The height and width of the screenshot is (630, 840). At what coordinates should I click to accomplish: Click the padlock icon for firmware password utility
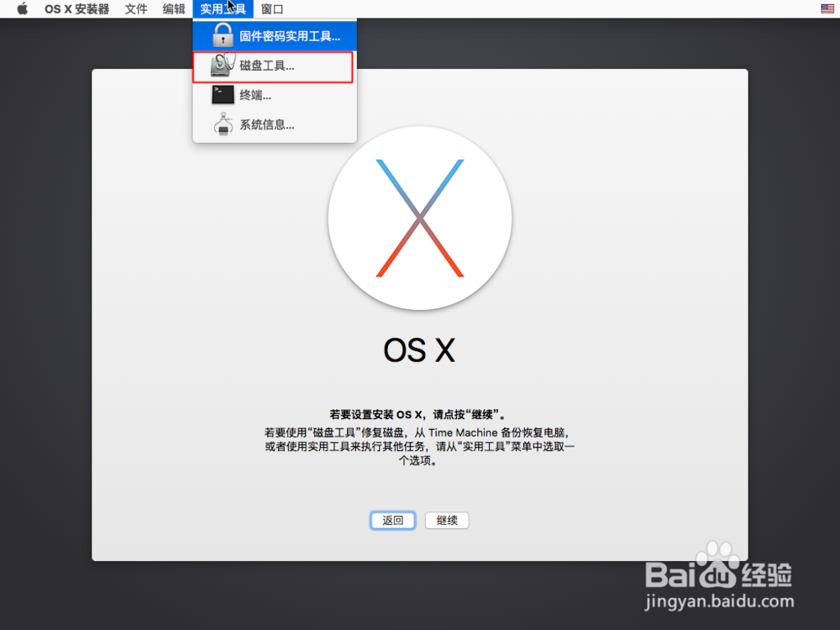pos(223,35)
